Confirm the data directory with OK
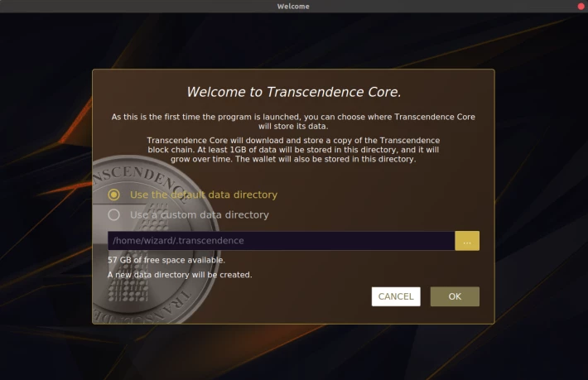This screenshot has height=380, width=588. click(455, 296)
